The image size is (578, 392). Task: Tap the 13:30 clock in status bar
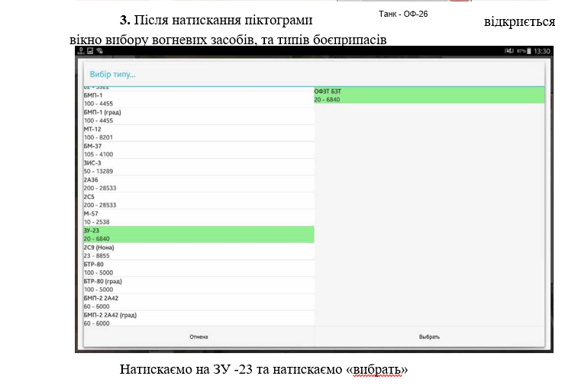(x=542, y=51)
